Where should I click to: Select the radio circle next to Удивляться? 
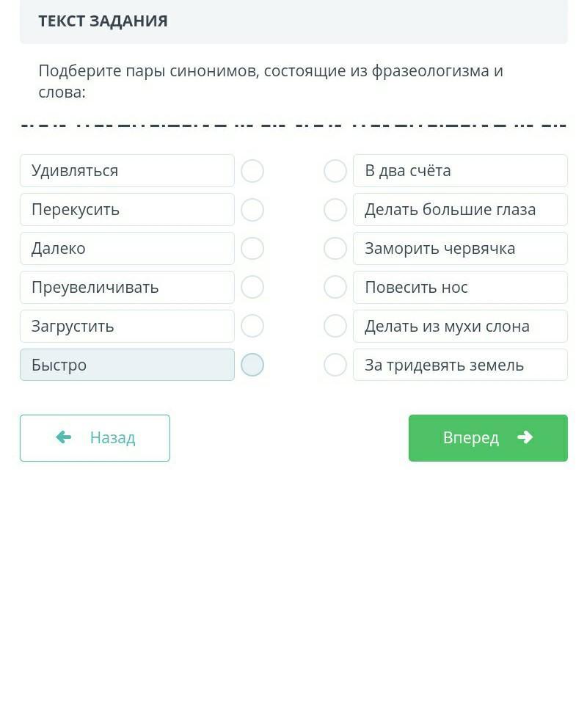(252, 171)
